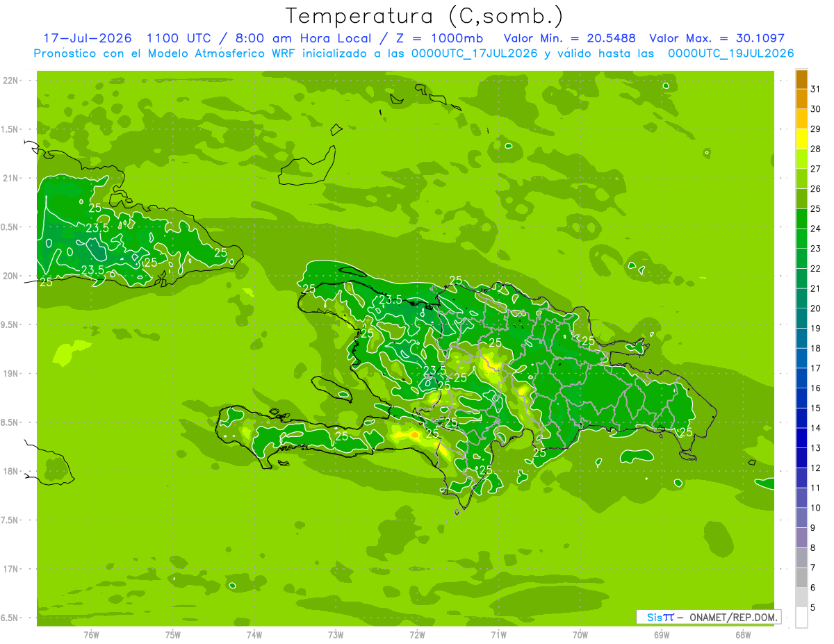
Task: Click the legend value "5"
Action: 813,607
